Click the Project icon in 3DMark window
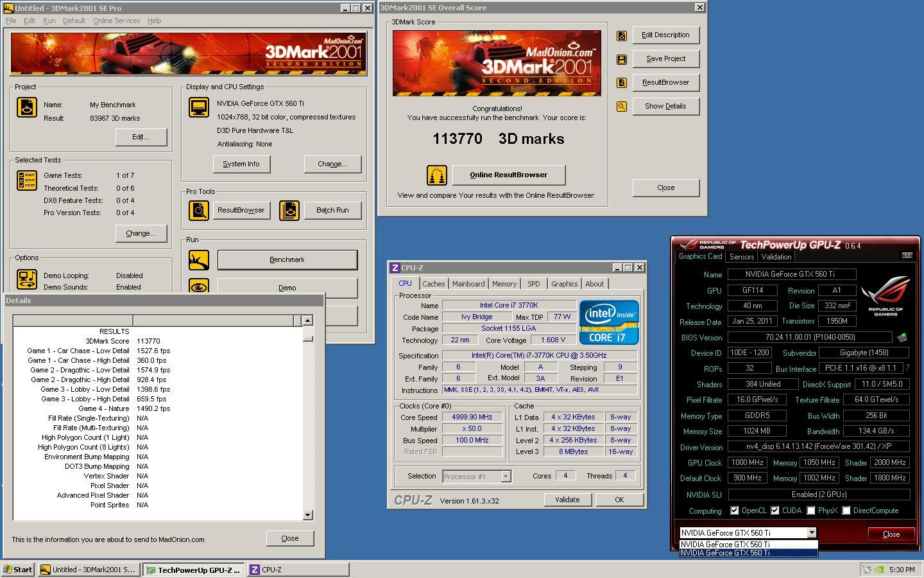 26,107
